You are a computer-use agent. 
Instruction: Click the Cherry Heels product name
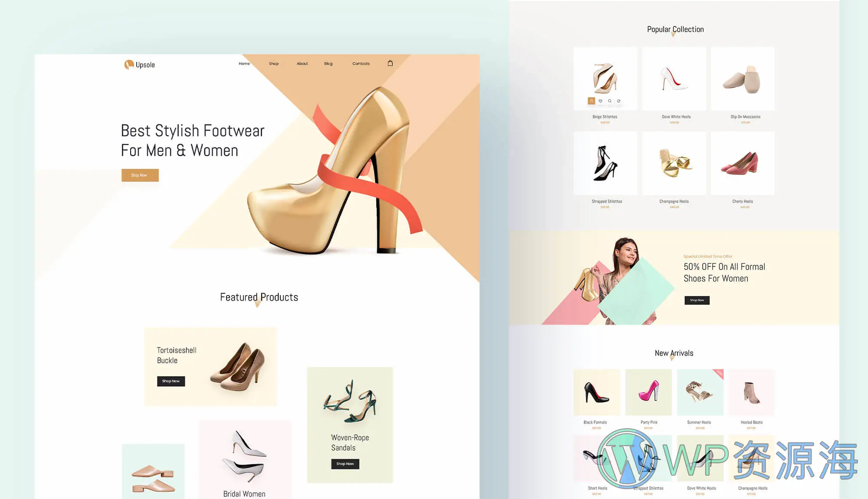[743, 201]
